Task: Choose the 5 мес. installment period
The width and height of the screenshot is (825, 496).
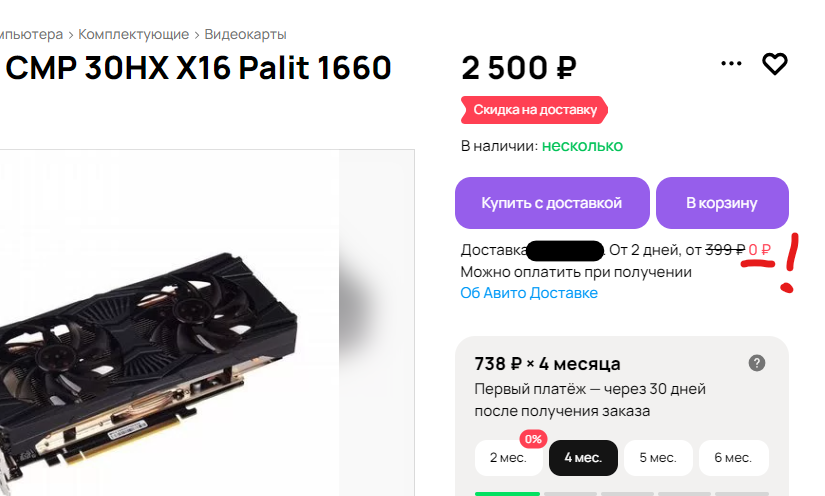Action: (x=658, y=458)
